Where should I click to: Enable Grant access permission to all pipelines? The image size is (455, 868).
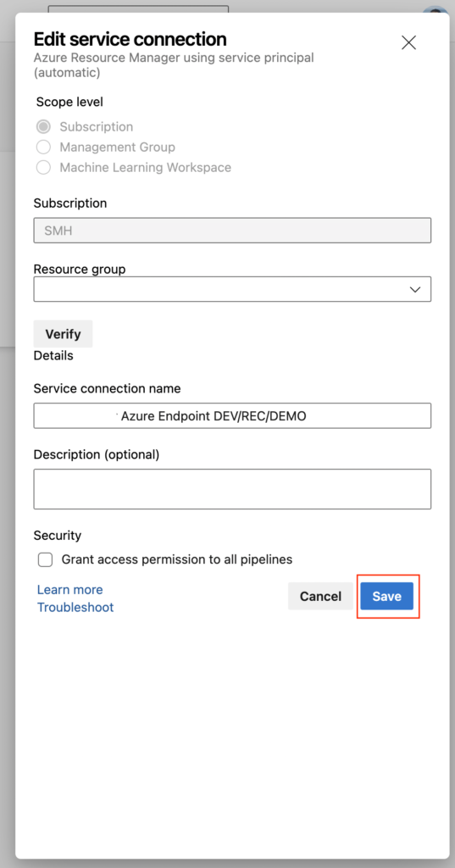click(x=46, y=559)
